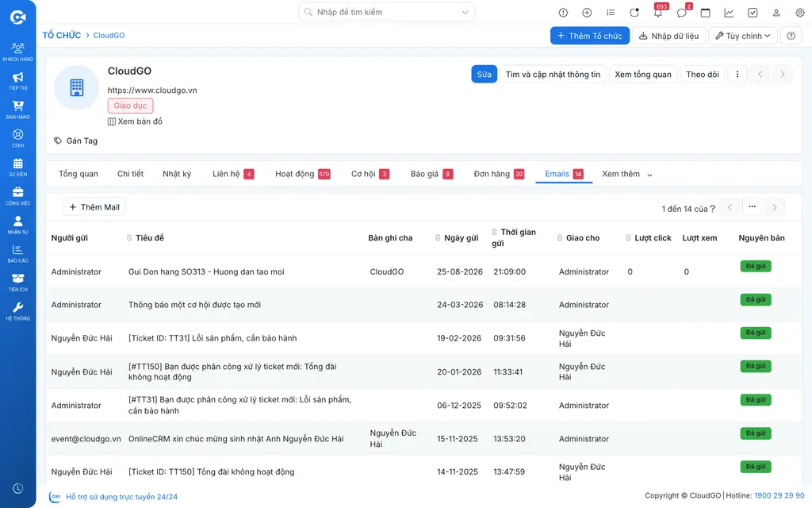Switch to the Đơn hàng tab
Screen dimensions: 812x508
coord(499,174)
